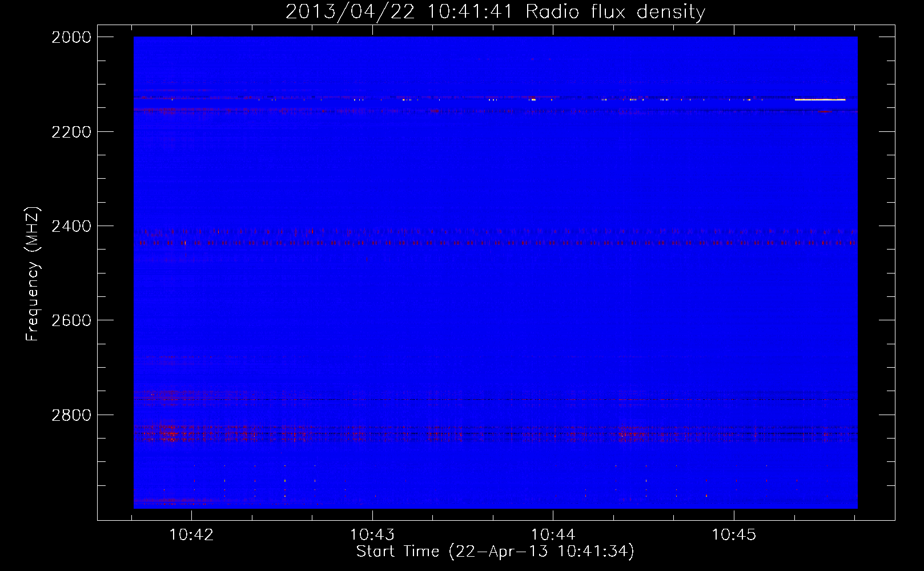Viewport: 924px width, 571px height.
Task: Click the 10:45 time tick label
Action: pos(733,534)
